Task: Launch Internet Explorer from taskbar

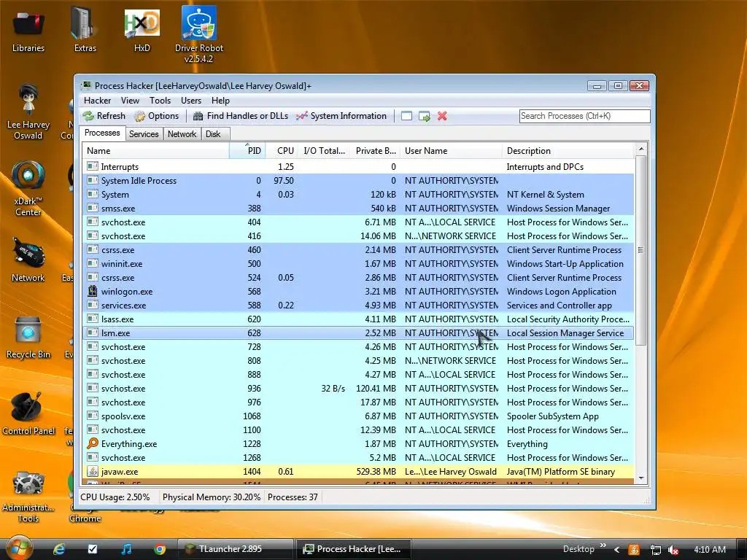Action: (59, 549)
